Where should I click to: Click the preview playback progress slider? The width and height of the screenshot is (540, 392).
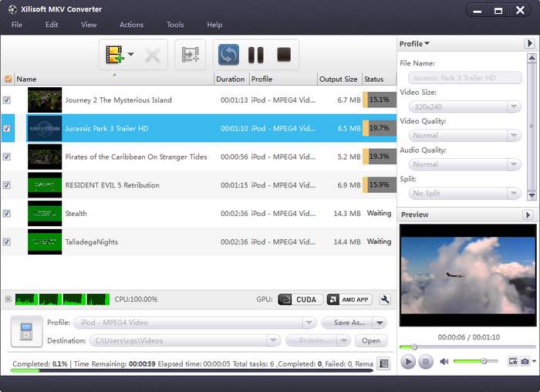pyautogui.click(x=467, y=347)
